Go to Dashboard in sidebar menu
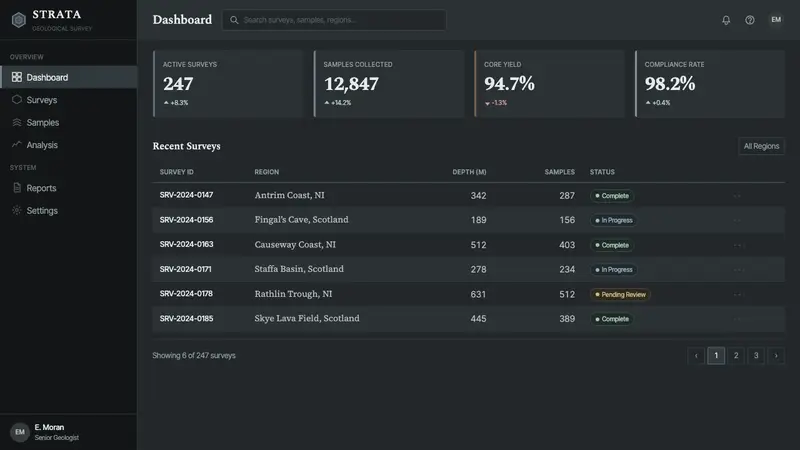The image size is (800, 450). click(x=69, y=77)
